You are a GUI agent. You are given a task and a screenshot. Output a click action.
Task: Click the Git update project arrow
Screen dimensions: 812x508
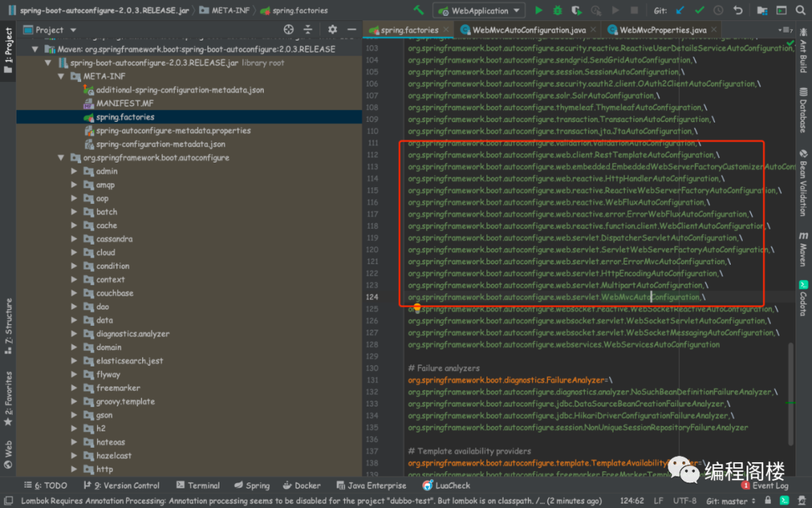680,11
